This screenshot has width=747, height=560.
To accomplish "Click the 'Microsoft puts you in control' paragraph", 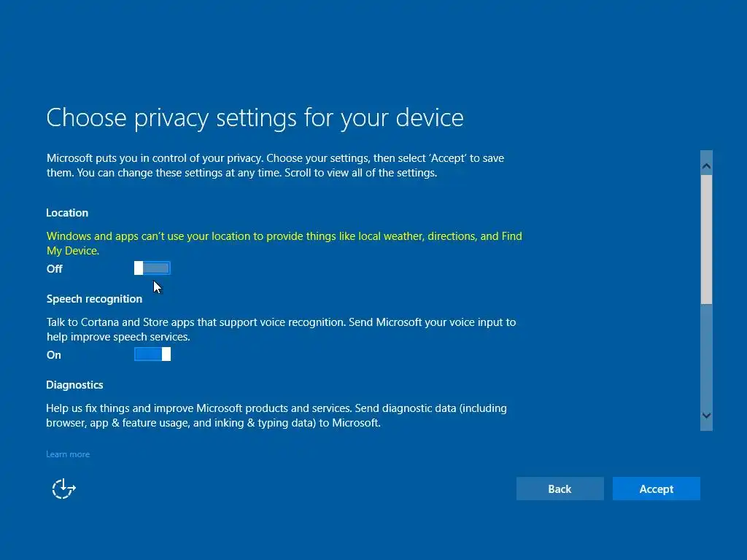I will (275, 158).
